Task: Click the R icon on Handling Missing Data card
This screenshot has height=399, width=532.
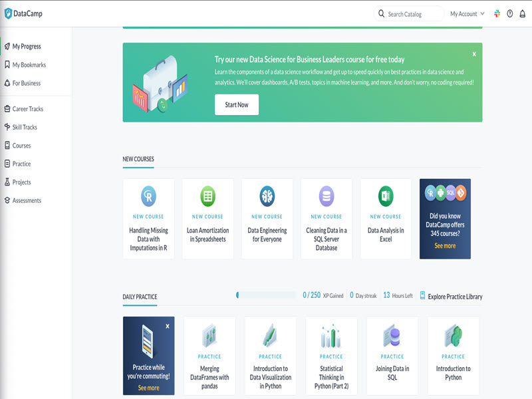Action: click(x=148, y=196)
